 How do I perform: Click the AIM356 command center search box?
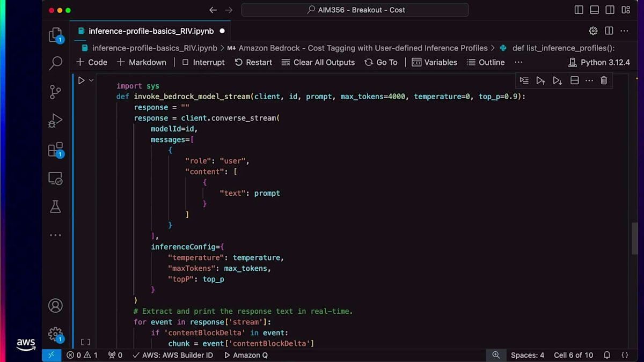coord(355,10)
